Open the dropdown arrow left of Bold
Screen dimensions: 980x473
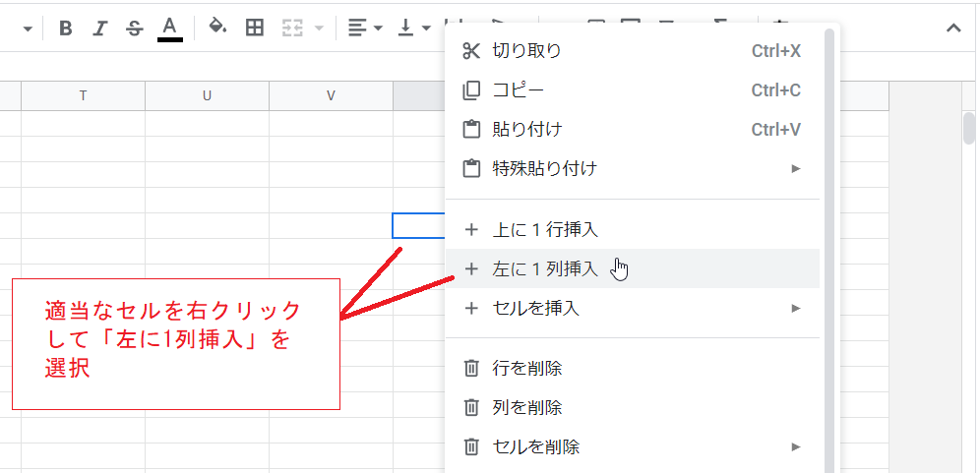[28, 29]
